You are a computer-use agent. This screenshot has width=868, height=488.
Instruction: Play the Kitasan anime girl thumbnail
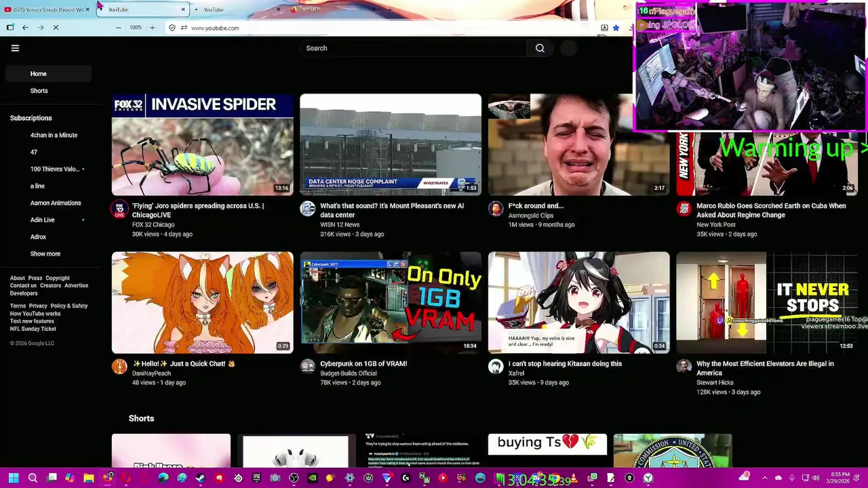[579, 302]
